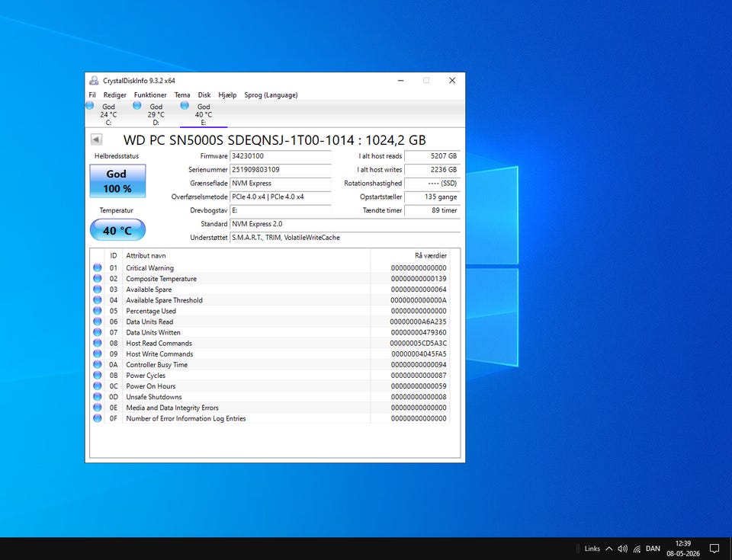Select the C: drive tab
732x560 pixels.
(108, 114)
